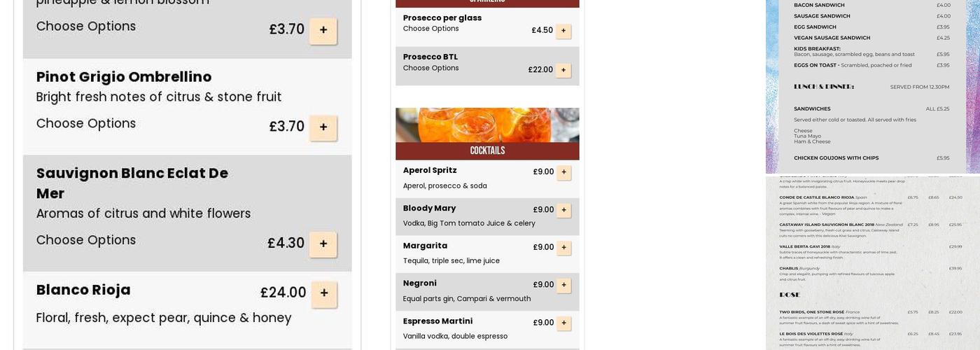980x350 pixels.
Task: Add Prosecco per glass with plus icon
Action: 563,31
